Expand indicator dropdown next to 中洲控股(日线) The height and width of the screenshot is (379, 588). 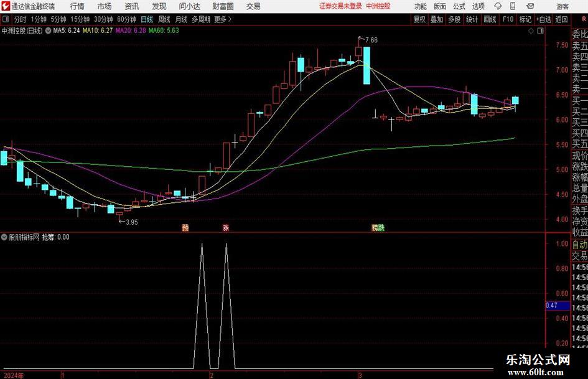[48, 30]
